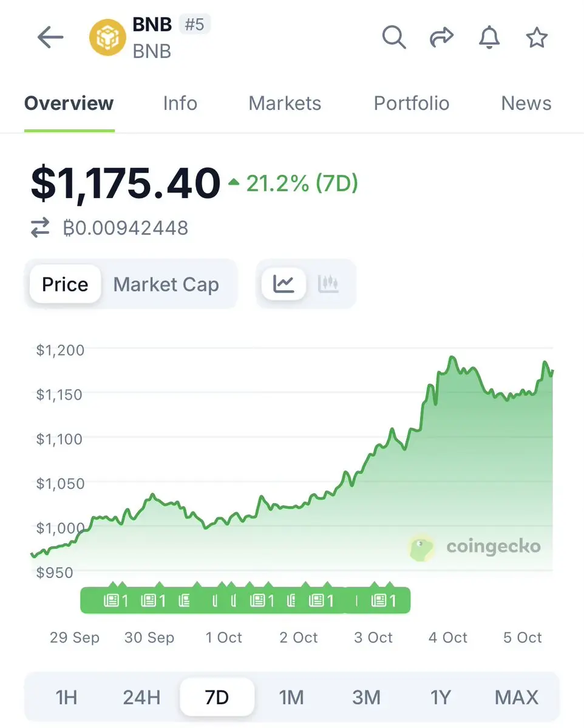Switch to the line chart view

tap(284, 284)
